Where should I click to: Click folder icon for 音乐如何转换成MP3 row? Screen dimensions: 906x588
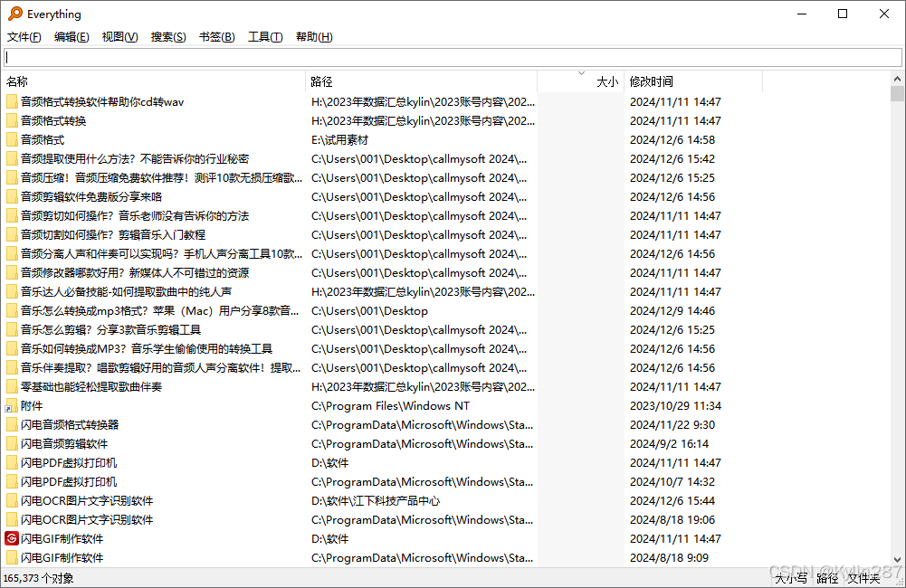tap(12, 349)
